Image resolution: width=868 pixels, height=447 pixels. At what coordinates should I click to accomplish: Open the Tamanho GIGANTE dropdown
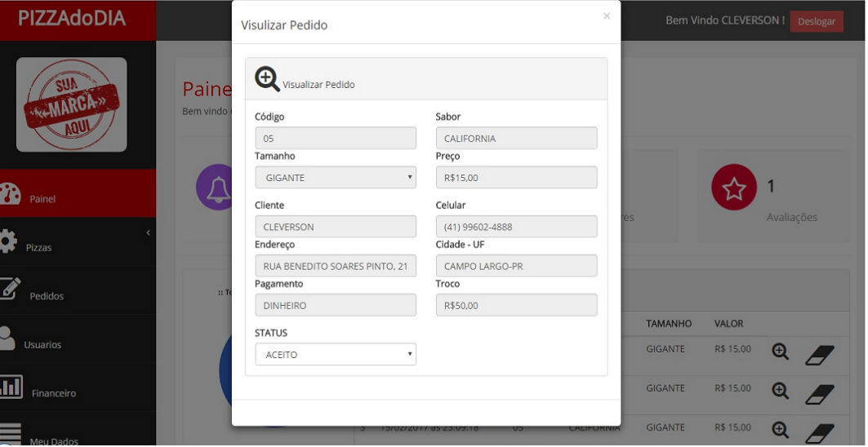click(336, 178)
